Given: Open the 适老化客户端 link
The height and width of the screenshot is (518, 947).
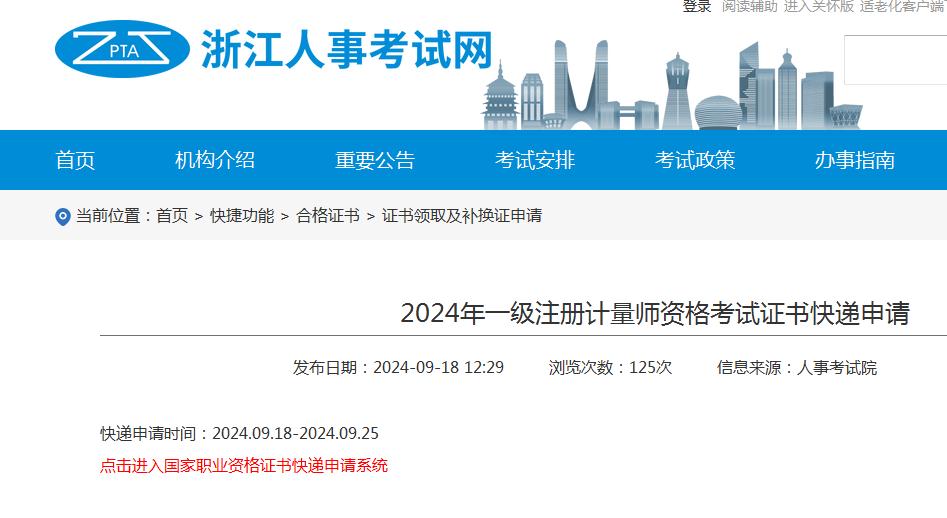Looking at the screenshot, I should pos(904,6).
